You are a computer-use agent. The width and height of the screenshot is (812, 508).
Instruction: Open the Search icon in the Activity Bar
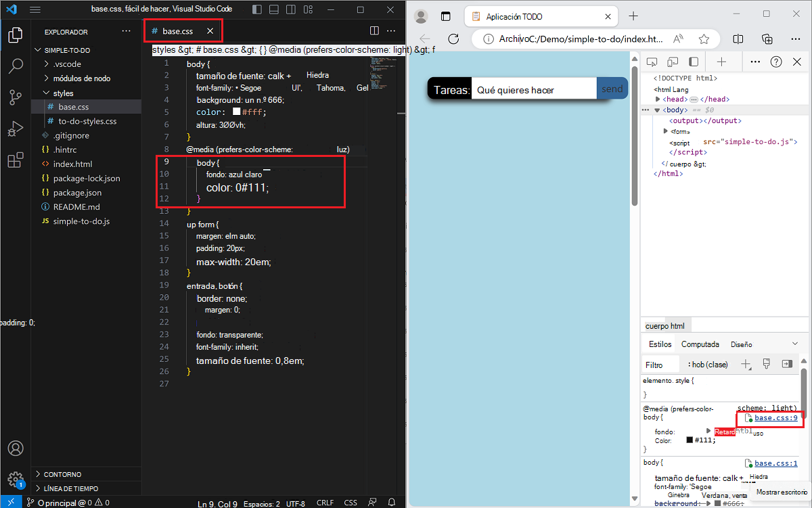[x=15, y=66]
